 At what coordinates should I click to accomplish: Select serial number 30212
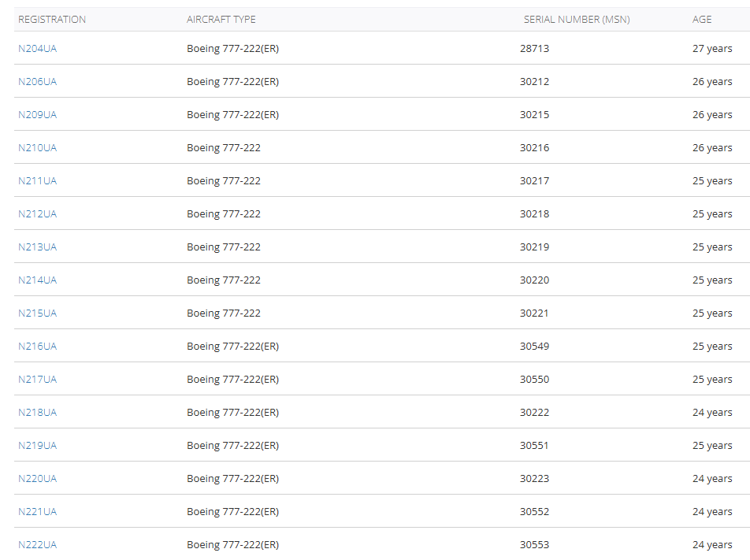(534, 81)
